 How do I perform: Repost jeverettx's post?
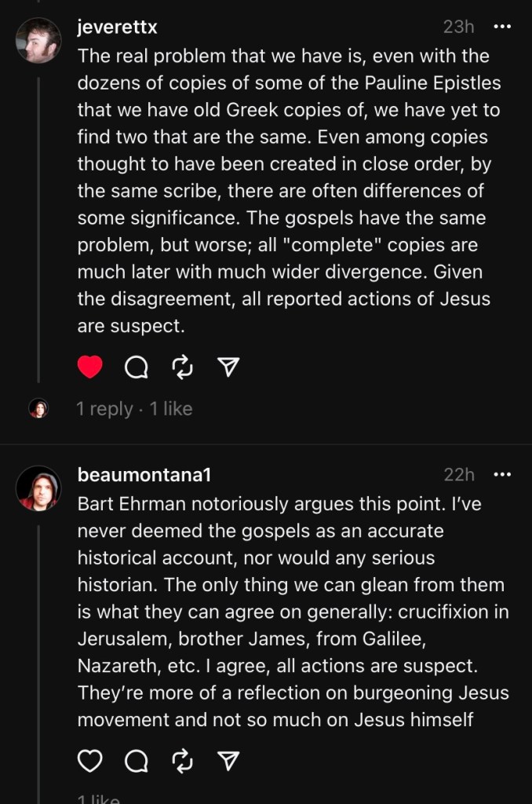pos(181,367)
